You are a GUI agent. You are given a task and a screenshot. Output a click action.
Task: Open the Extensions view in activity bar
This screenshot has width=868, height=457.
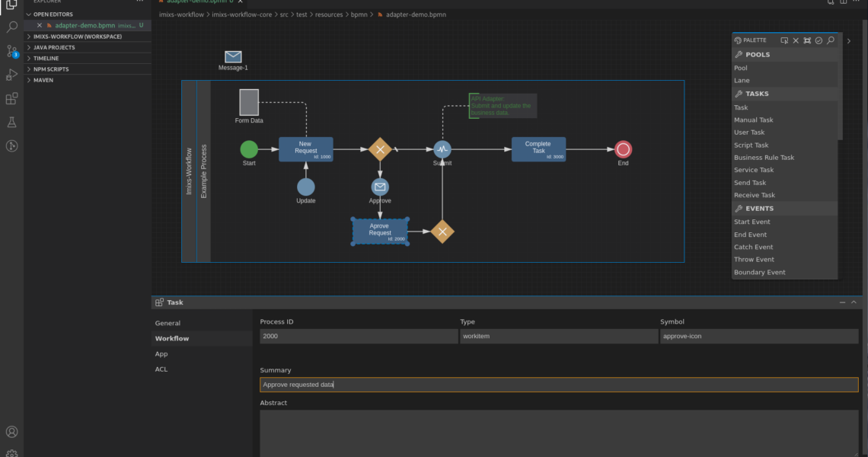click(x=11, y=98)
